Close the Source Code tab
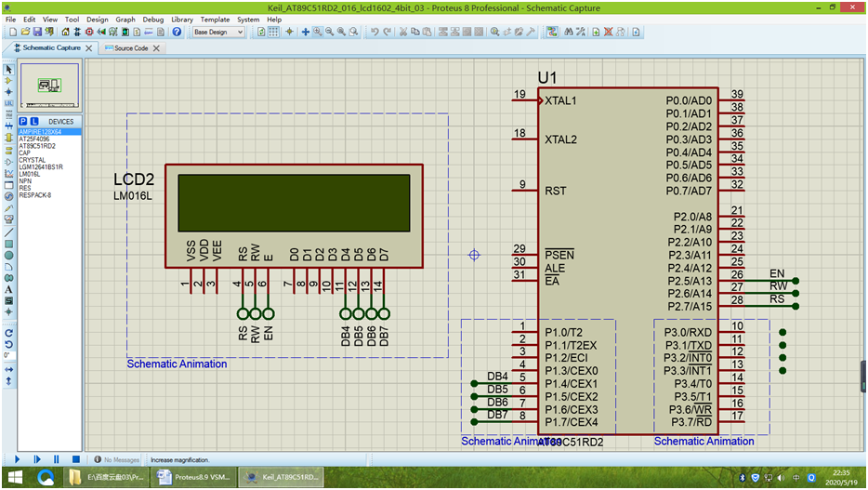Viewport: 868px width, 490px height. pyautogui.click(x=157, y=48)
